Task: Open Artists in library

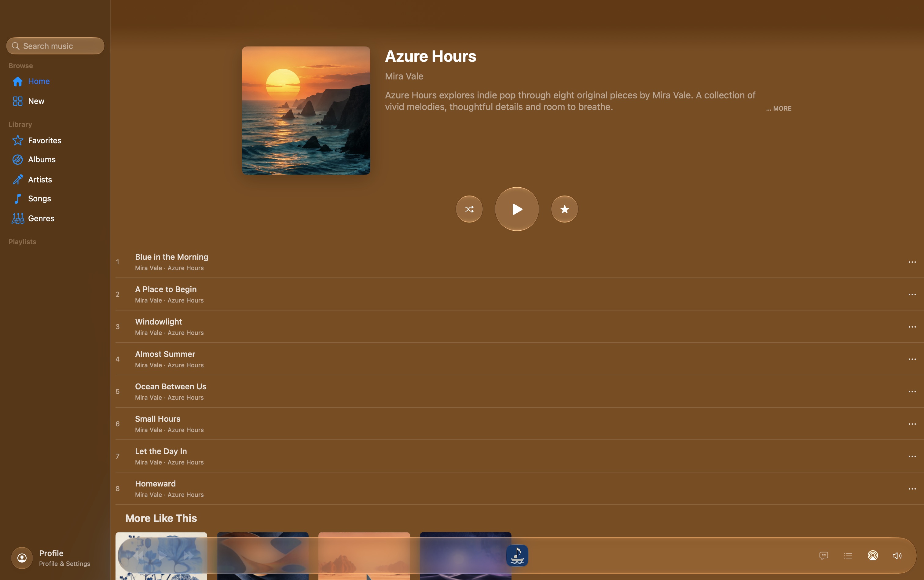Action: point(55,179)
